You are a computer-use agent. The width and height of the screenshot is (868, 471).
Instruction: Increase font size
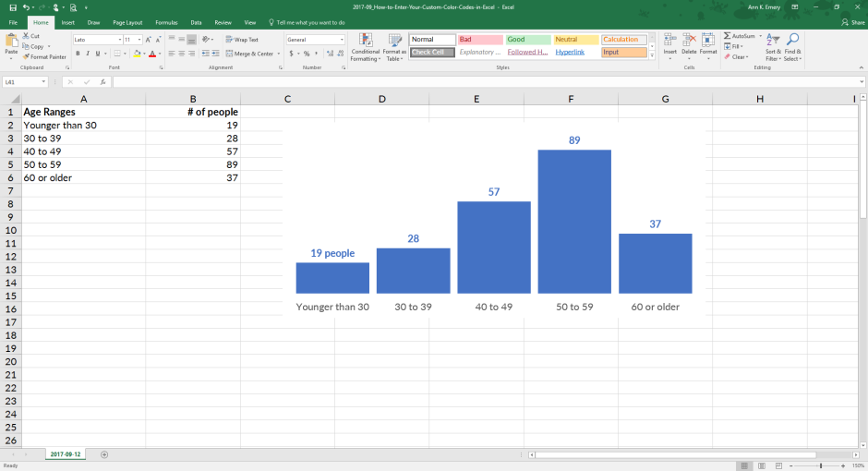(x=148, y=40)
